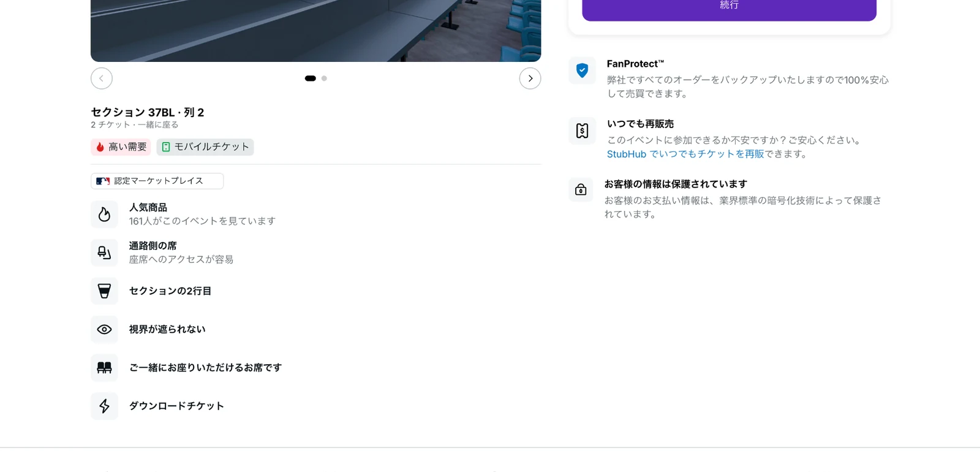The height and width of the screenshot is (472, 980).
Task: Click the row icon beside セクションの2行目
Action: 104,291
